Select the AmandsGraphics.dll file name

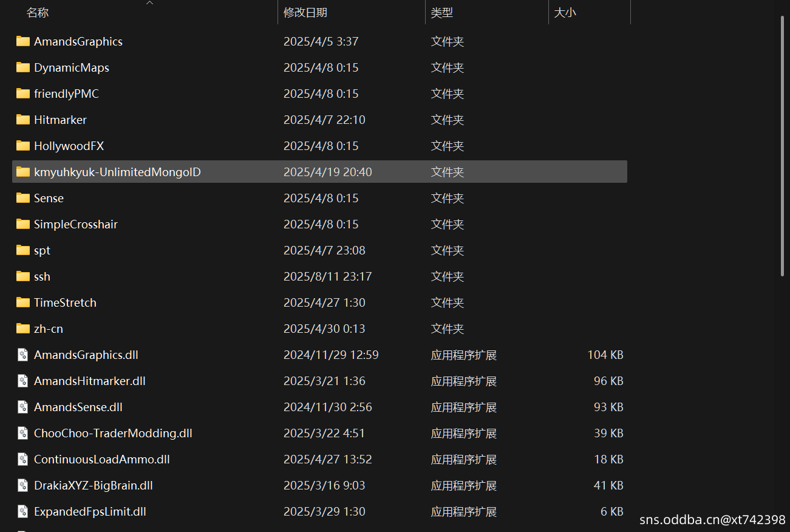pos(86,355)
